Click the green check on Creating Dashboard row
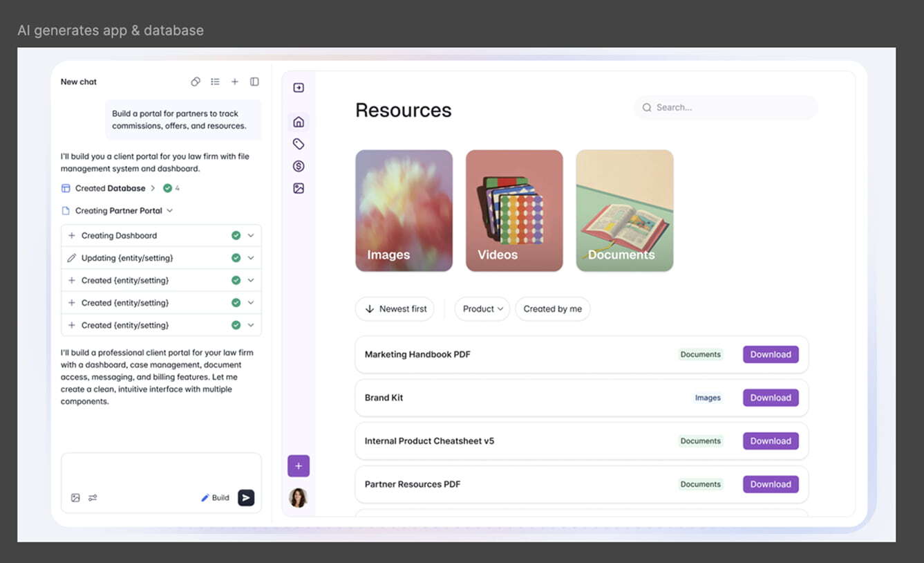The image size is (924, 563). pyautogui.click(x=236, y=236)
